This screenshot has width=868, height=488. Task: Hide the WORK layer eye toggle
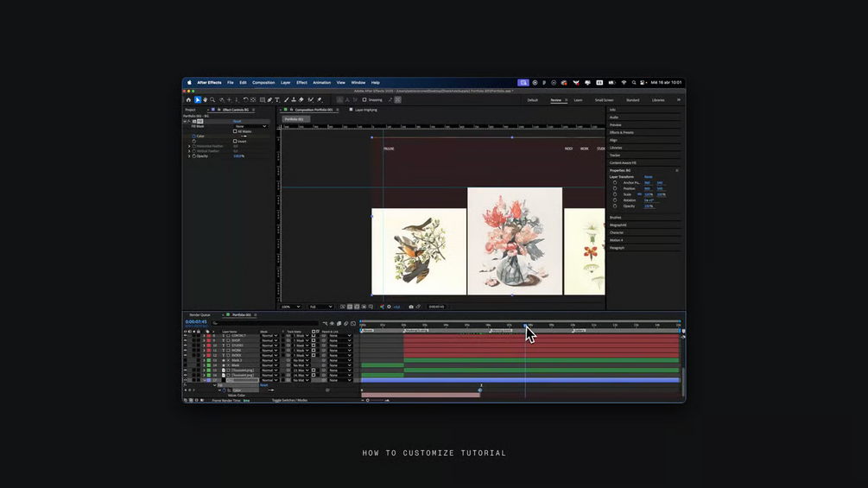(186, 350)
